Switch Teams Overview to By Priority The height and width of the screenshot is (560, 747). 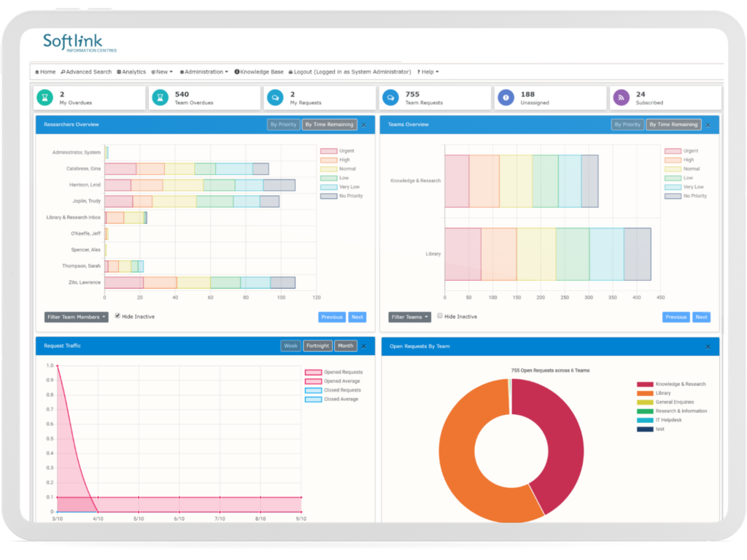click(x=627, y=125)
